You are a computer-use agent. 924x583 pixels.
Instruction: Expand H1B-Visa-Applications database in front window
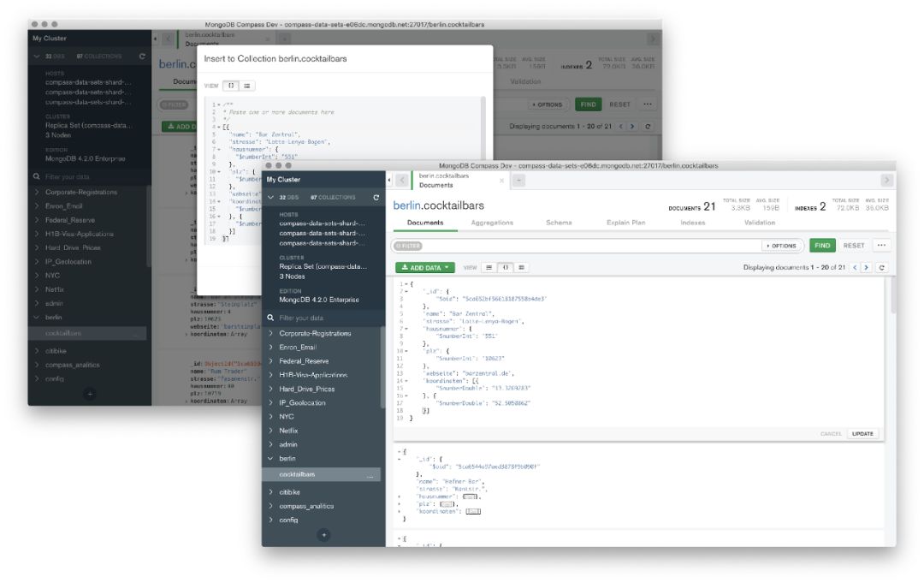(x=270, y=376)
